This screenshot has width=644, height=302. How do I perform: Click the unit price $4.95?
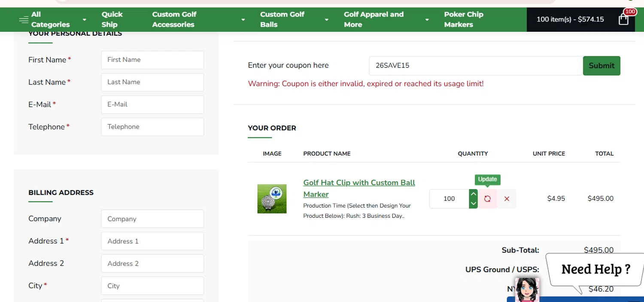click(x=556, y=198)
